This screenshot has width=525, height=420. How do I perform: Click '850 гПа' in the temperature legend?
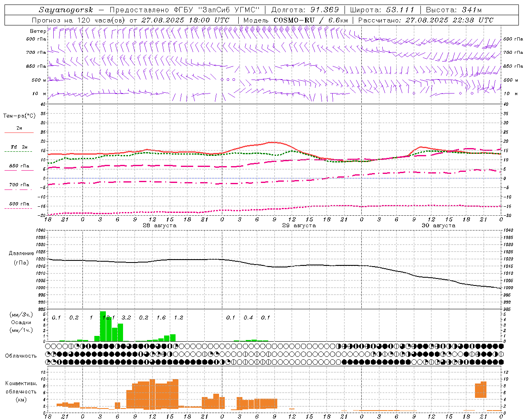click(x=19, y=166)
